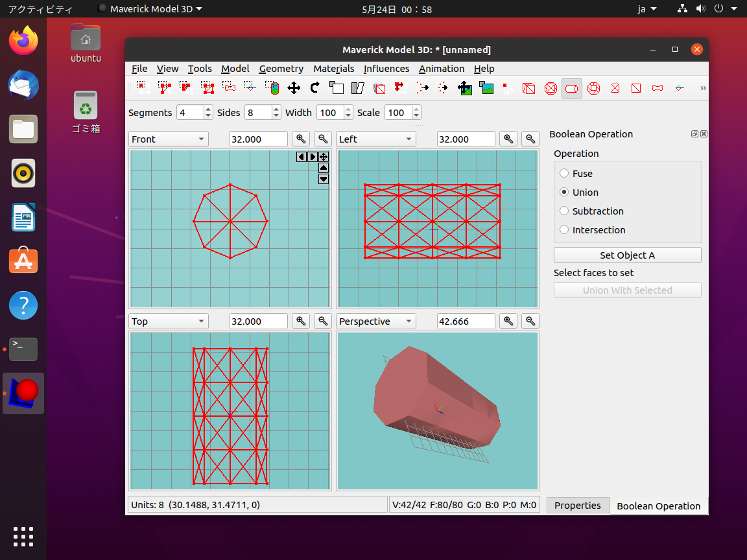Viewport: 747px width, 560px height.
Task: Open the Animation menu
Action: click(x=442, y=69)
